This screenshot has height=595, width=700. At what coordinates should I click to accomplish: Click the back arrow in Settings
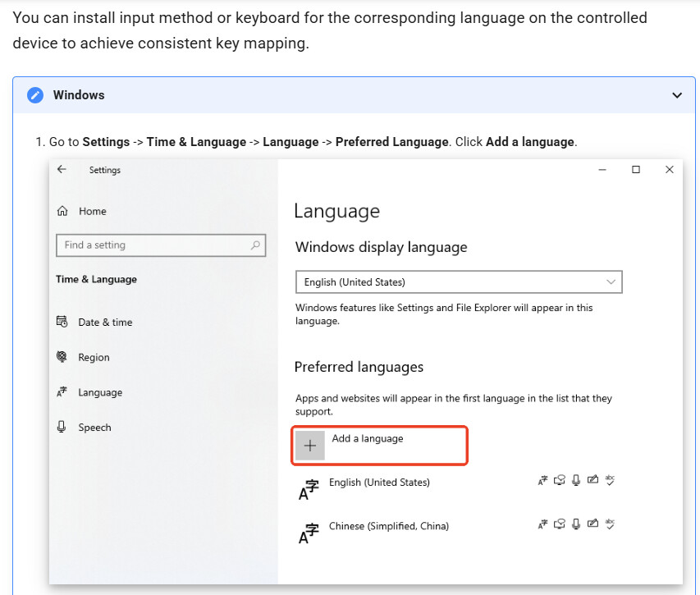62,169
